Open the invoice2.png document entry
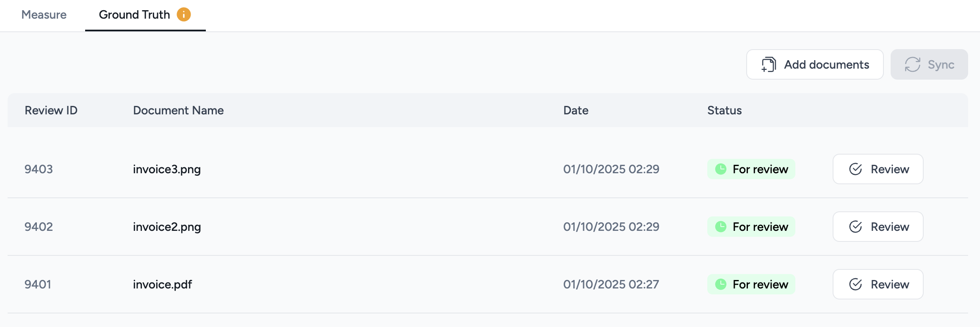Viewport: 980px width, 327px height. 167,227
